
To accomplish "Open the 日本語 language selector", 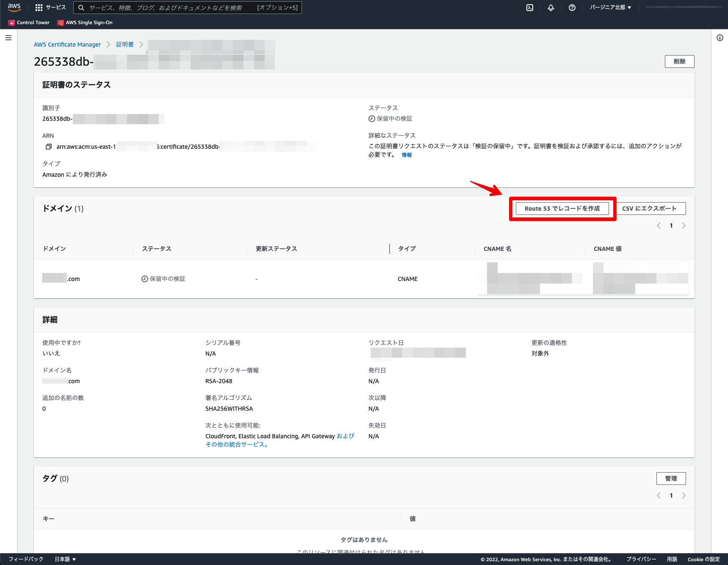I will pos(65,559).
